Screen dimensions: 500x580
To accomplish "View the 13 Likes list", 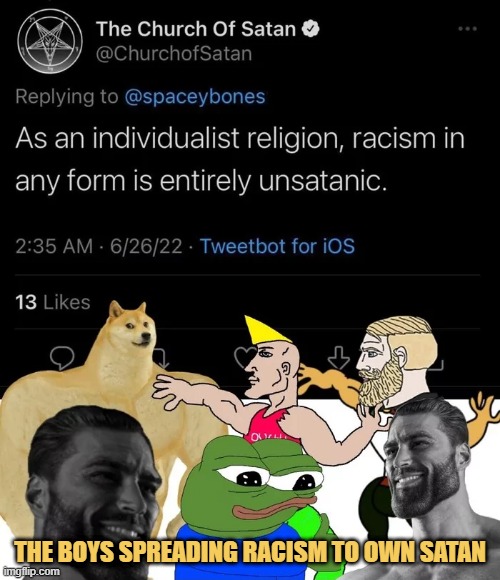I will [53, 302].
